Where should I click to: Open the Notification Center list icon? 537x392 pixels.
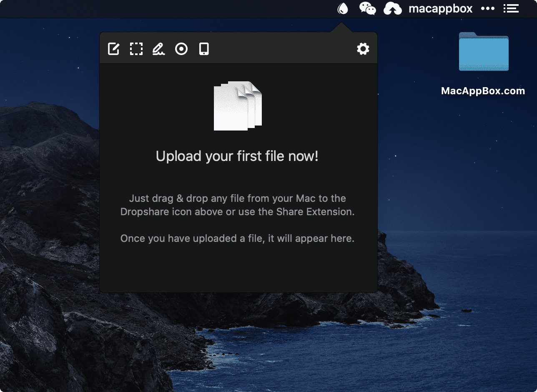point(511,8)
